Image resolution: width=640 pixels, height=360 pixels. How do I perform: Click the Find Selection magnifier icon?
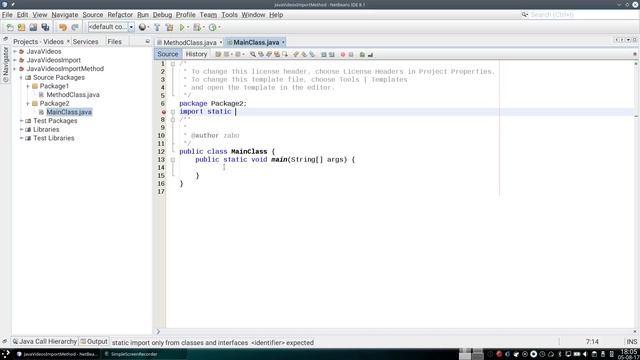click(x=253, y=54)
